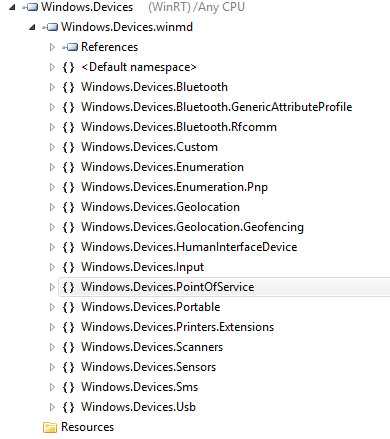Expand the <Default namespace> node

point(52,67)
